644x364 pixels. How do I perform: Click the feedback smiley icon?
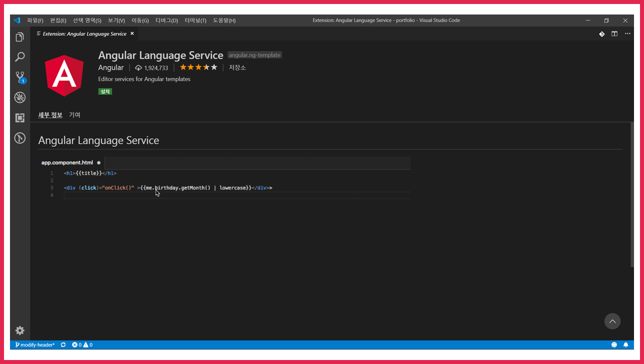pos(614,345)
